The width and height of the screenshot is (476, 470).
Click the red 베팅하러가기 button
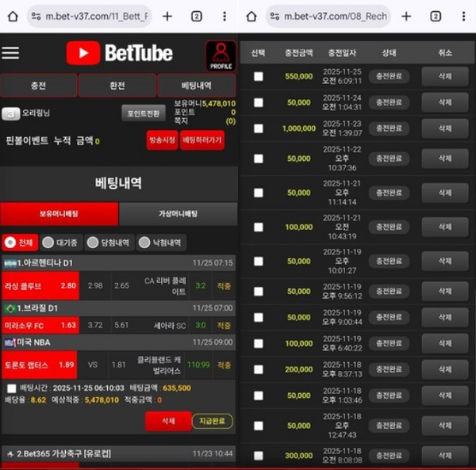(x=202, y=139)
